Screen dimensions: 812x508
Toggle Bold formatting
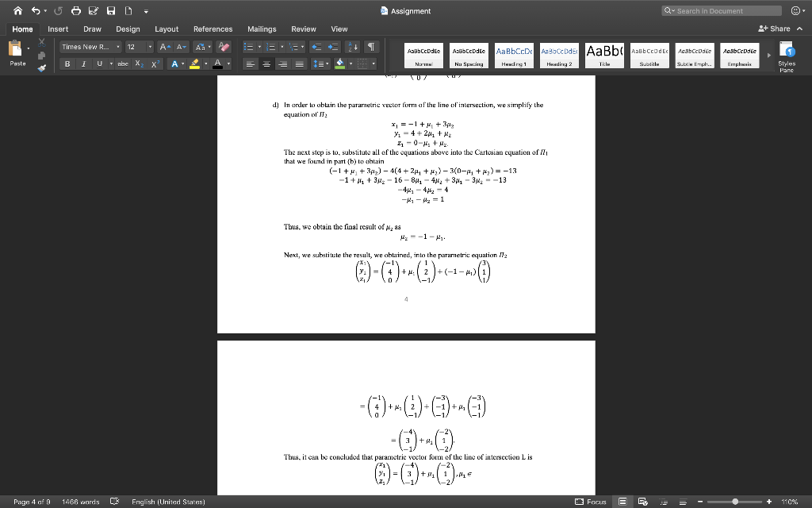click(67, 63)
